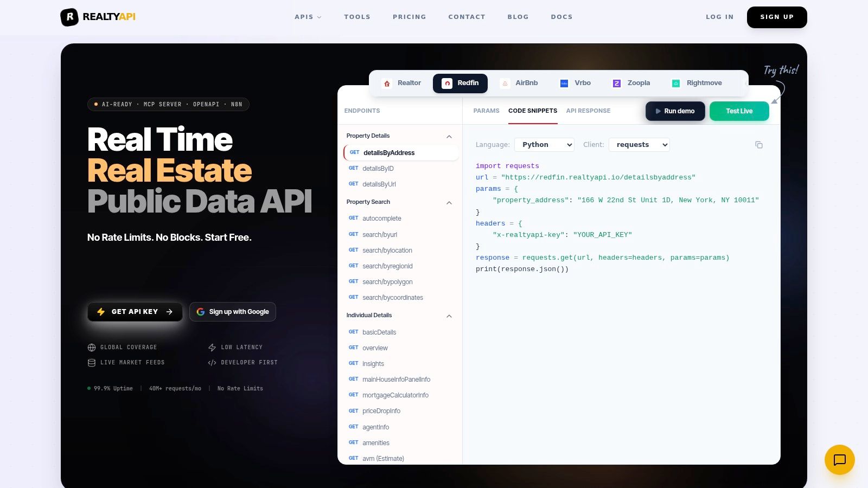Click Sign up with Google

pyautogui.click(x=233, y=312)
